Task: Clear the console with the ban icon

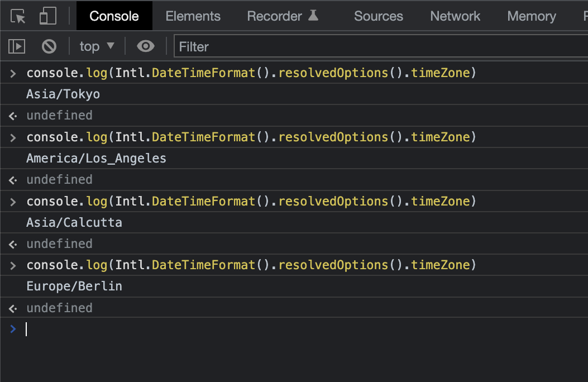Action: [x=49, y=46]
